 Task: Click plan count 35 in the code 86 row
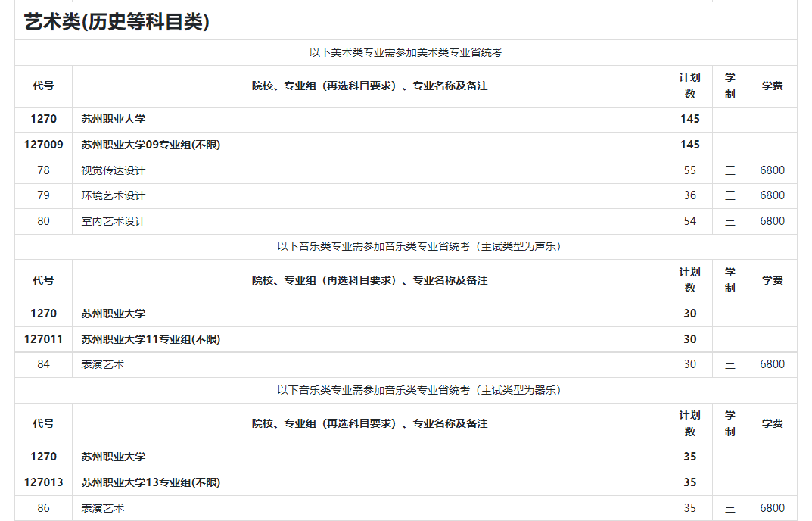click(690, 508)
